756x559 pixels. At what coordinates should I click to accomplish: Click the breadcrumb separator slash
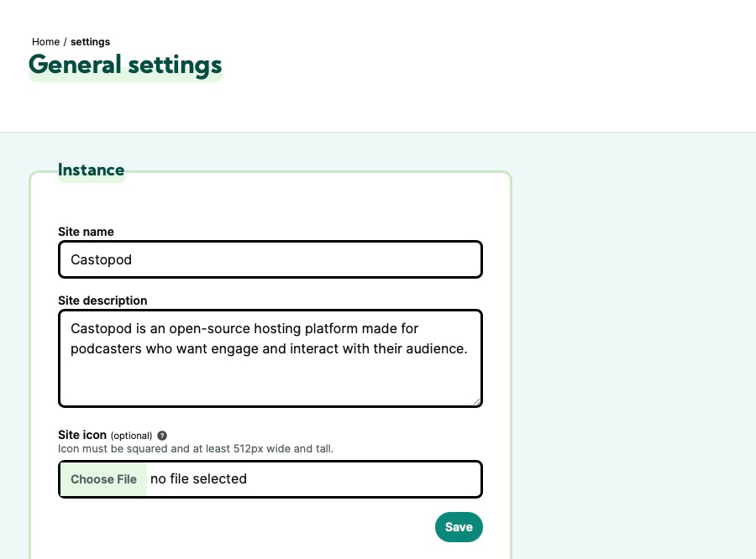63,42
